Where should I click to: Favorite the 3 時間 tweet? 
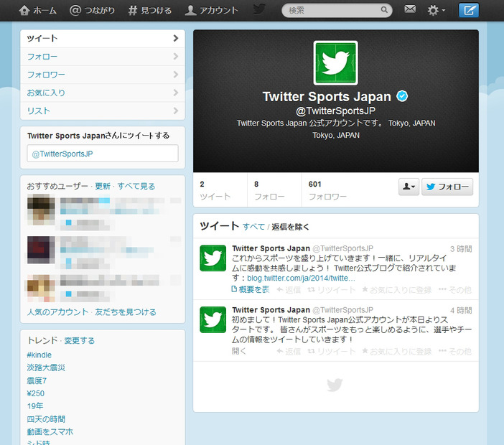coord(396,290)
